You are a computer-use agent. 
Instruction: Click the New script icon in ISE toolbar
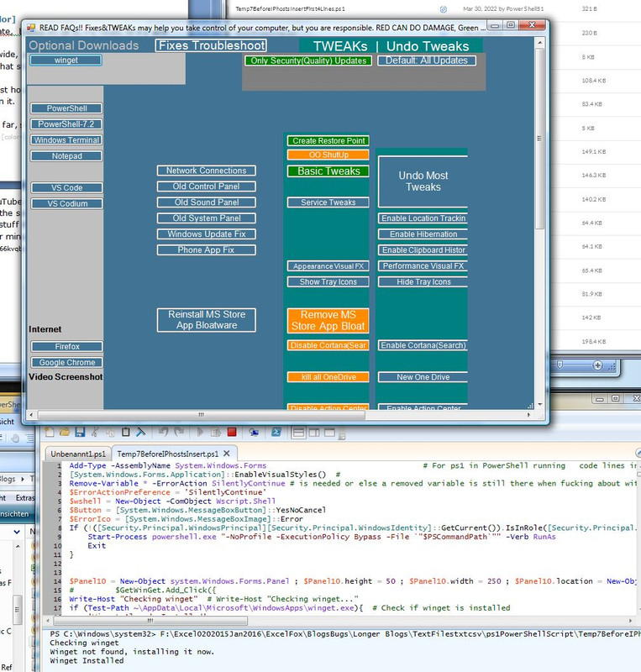click(x=50, y=432)
